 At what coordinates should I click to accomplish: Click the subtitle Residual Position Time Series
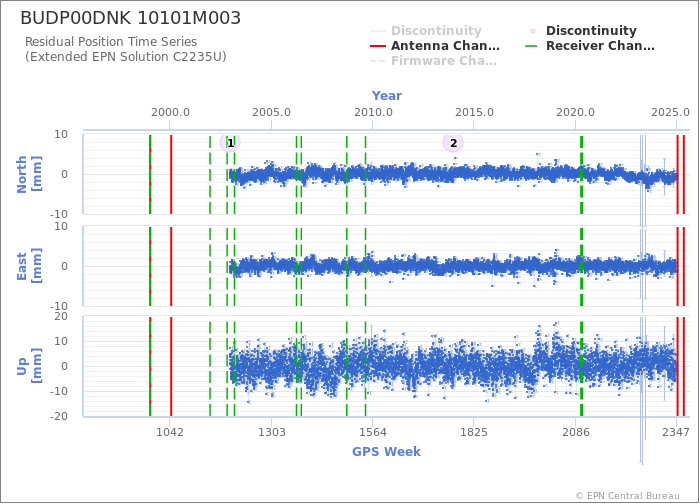coord(111,42)
